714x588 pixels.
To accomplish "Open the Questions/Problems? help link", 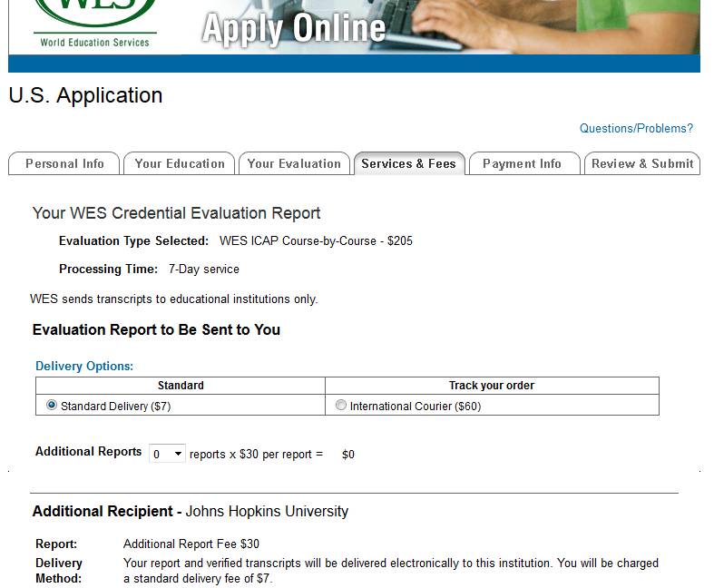I will [x=636, y=129].
